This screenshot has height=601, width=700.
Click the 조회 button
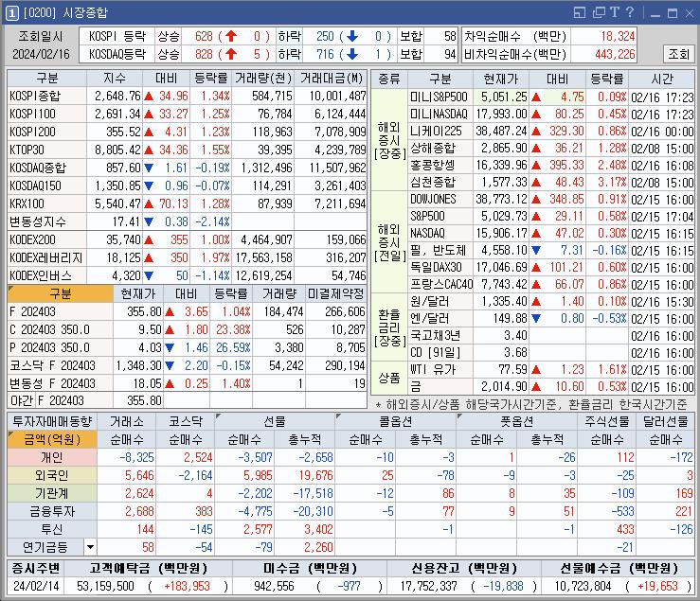coord(678,54)
